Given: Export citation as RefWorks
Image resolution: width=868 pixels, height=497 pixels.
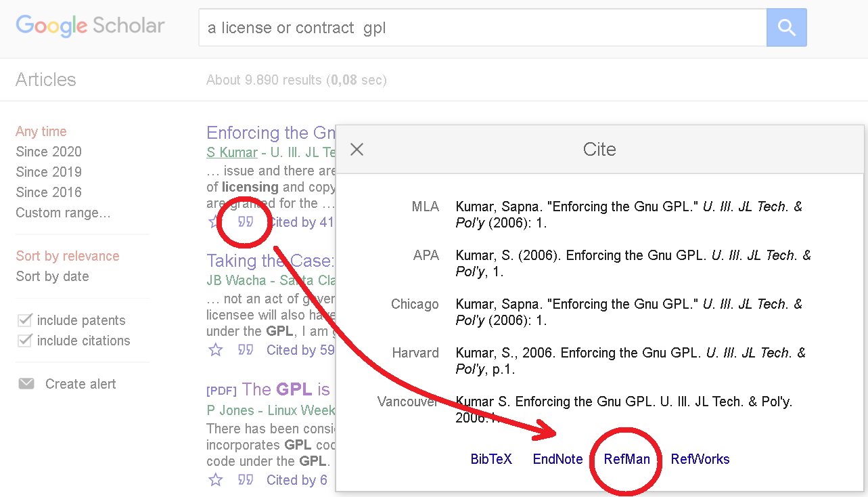Looking at the screenshot, I should tap(700, 459).
